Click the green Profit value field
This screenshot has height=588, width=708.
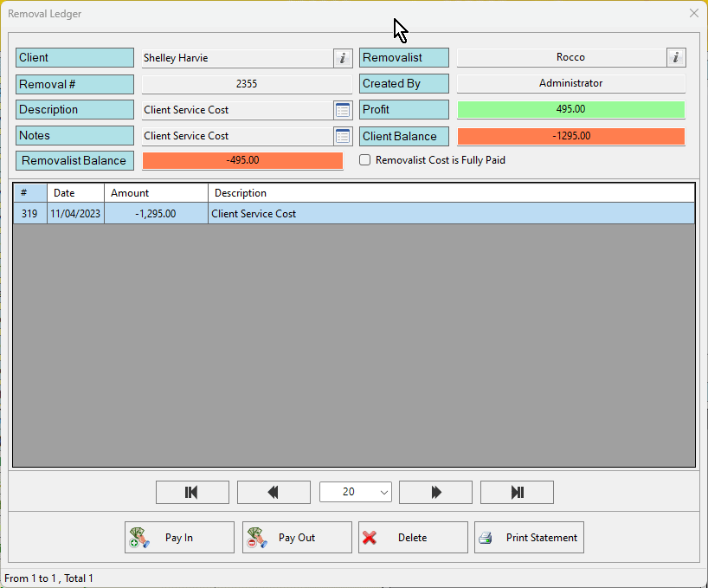click(570, 110)
